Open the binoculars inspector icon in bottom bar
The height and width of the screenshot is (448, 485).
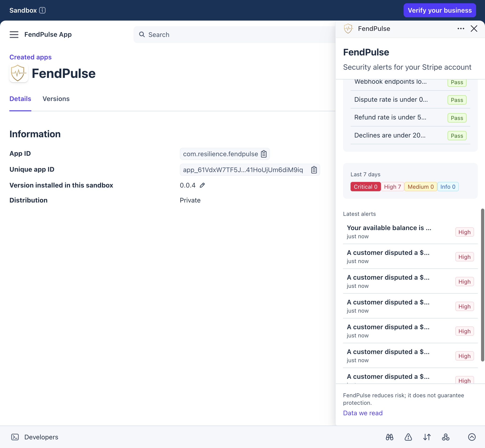click(x=389, y=437)
